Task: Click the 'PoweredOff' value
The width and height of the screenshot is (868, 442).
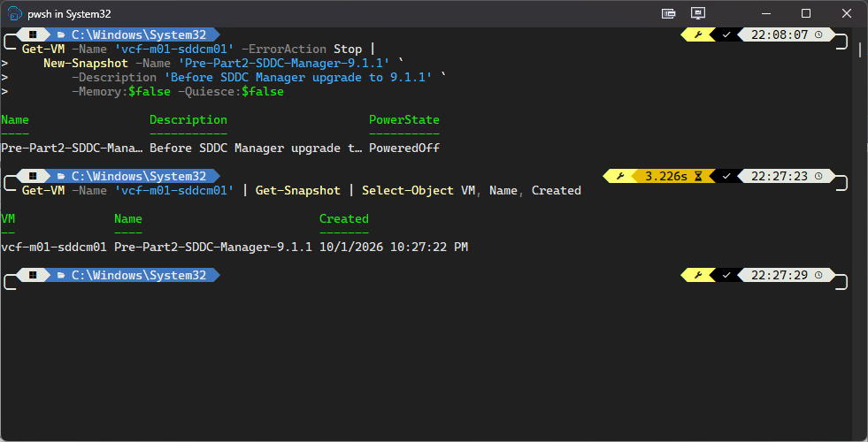Action: 404,148
